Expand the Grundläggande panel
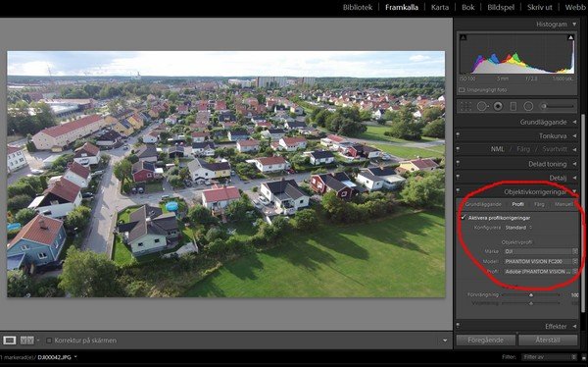 coord(574,122)
